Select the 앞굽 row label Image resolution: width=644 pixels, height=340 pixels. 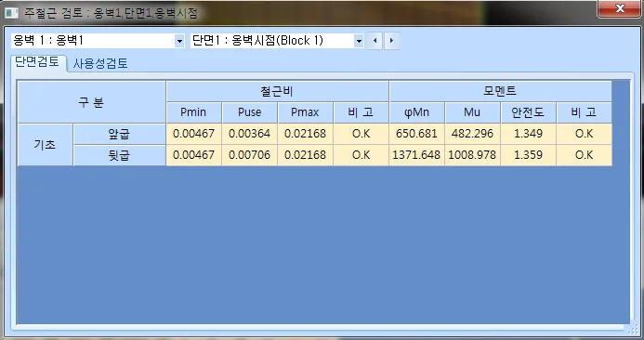120,134
